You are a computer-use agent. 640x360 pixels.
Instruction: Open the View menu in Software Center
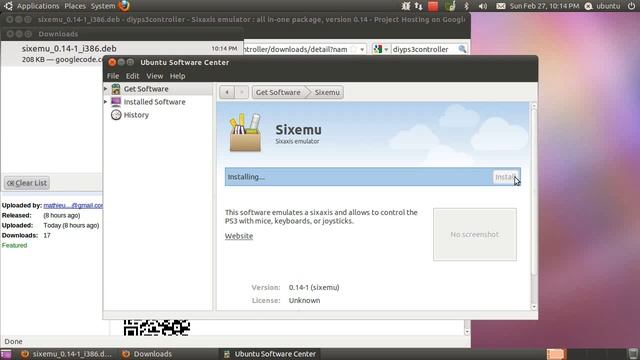[x=155, y=76]
